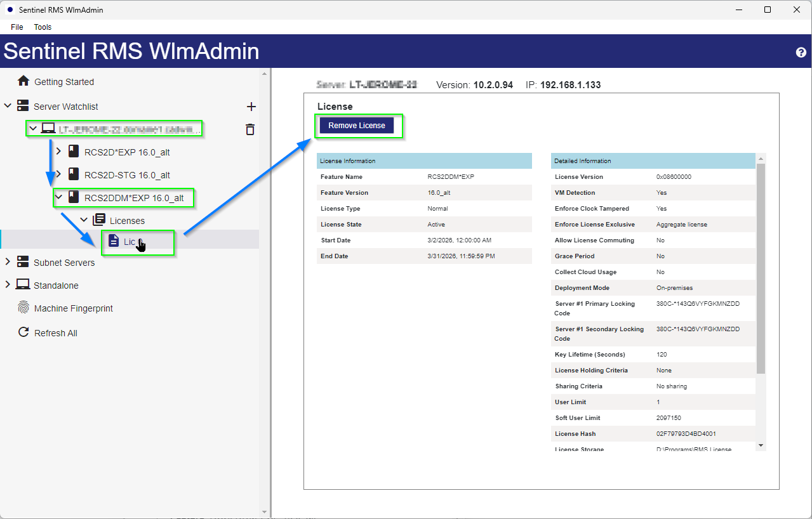Image resolution: width=812 pixels, height=519 pixels.
Task: Open the Tools menu
Action: click(43, 27)
